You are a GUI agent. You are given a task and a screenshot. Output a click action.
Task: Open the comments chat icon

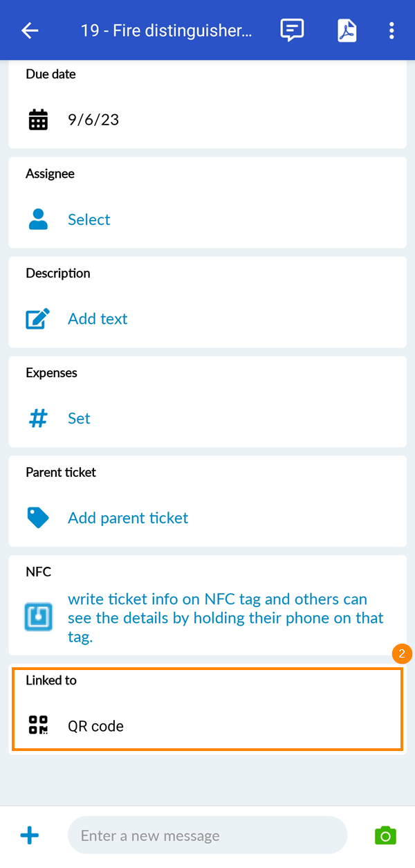coord(292,30)
